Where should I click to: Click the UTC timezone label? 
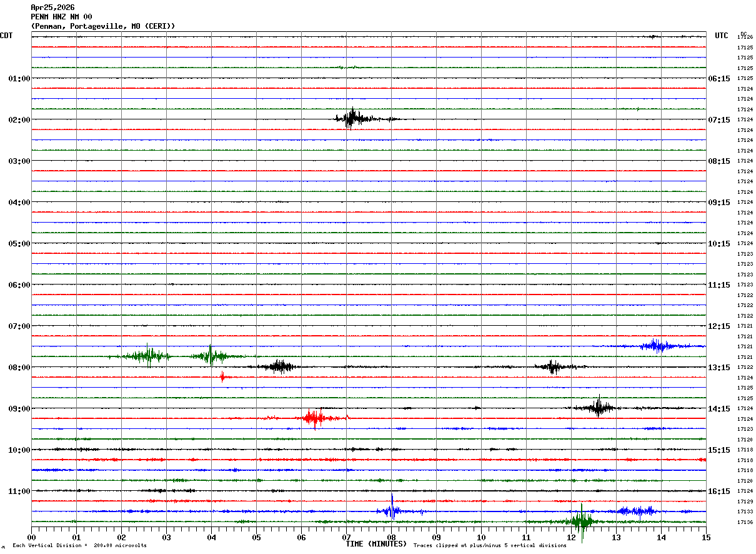pyautogui.click(x=722, y=36)
